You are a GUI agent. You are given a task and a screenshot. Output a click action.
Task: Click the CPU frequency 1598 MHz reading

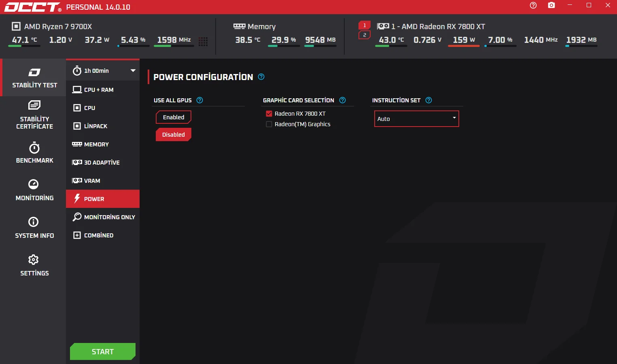coord(174,40)
